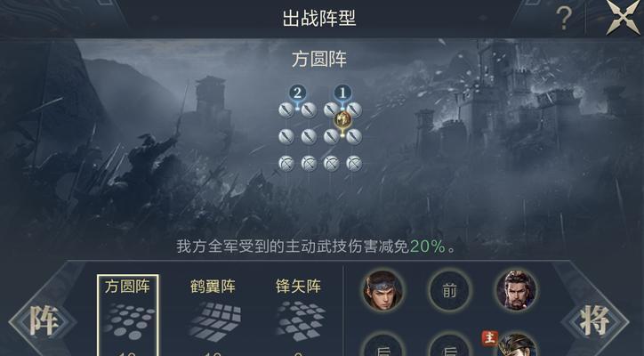This screenshot has width=644, height=356.
Task: Select the 方圆阵 formation card
Action: [x=128, y=315]
